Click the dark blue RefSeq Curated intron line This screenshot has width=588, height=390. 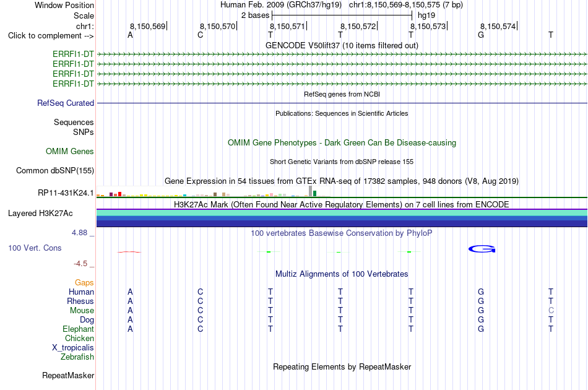(342, 103)
